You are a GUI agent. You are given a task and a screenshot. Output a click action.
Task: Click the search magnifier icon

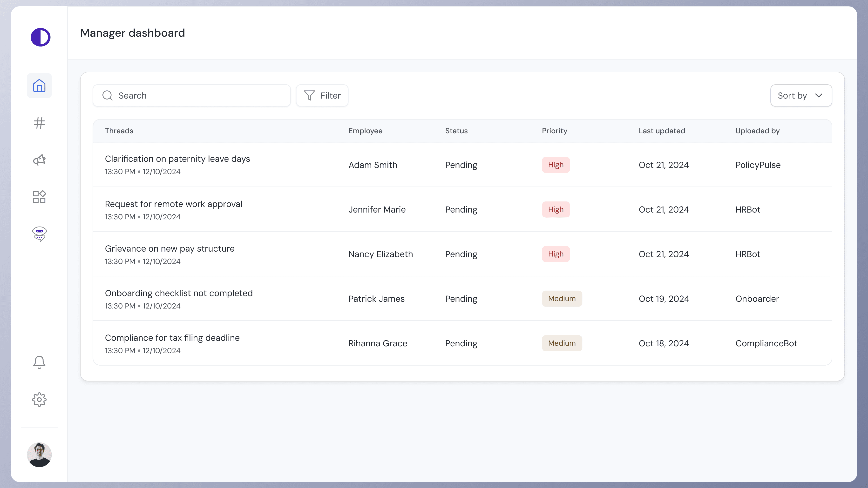point(108,96)
